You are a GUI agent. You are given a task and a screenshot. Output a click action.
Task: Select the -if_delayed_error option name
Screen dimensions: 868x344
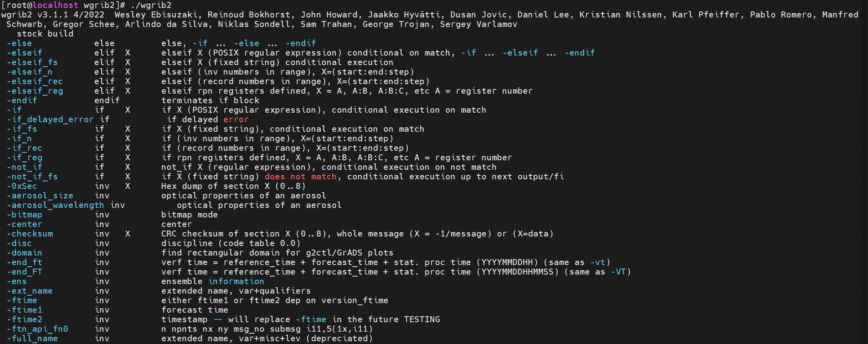pos(50,119)
